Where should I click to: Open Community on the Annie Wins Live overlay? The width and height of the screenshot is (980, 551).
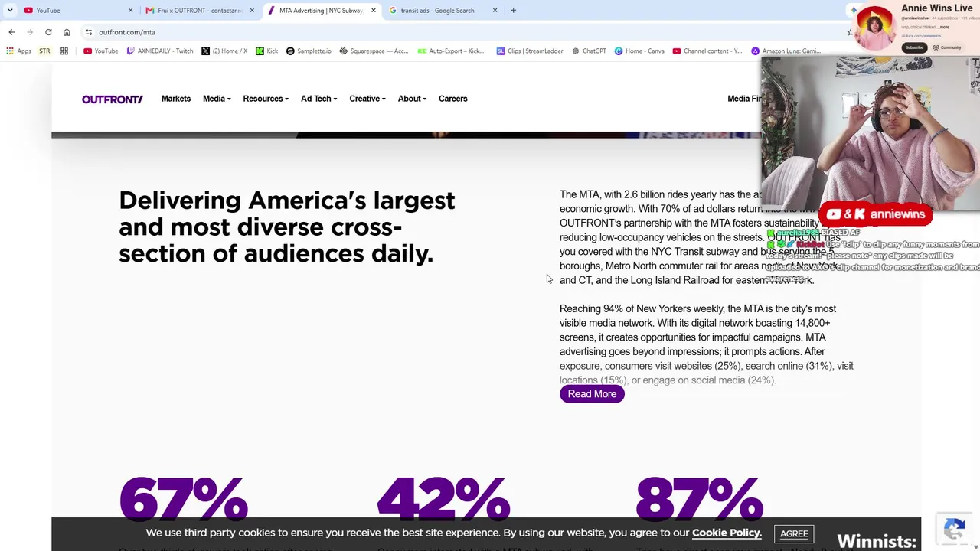947,47
